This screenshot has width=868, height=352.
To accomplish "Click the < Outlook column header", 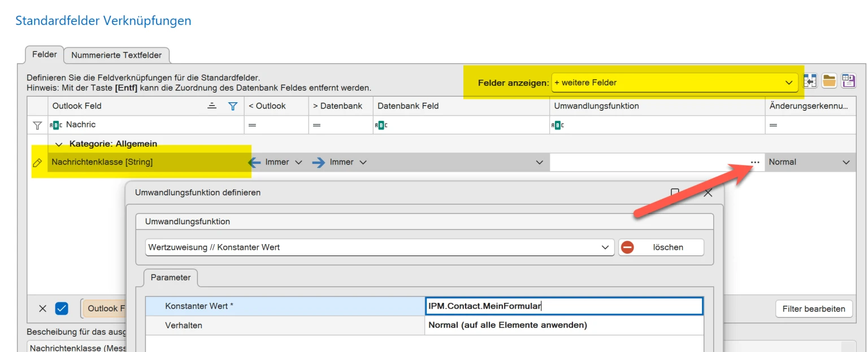I will pyautogui.click(x=276, y=106).
